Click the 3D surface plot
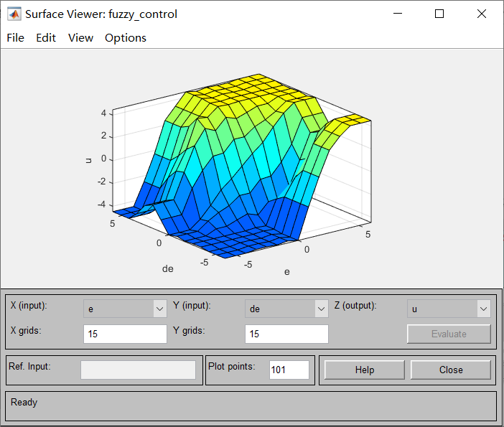 pos(242,166)
